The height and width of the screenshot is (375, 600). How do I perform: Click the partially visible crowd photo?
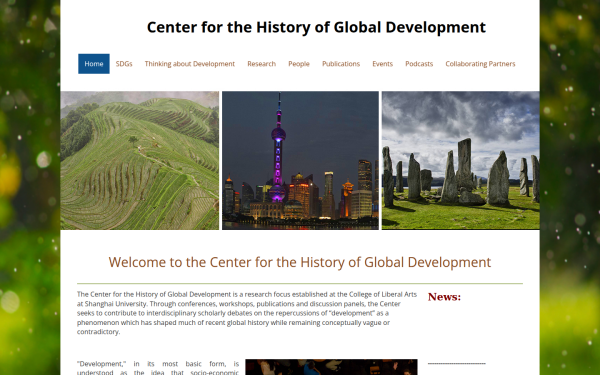point(331,367)
